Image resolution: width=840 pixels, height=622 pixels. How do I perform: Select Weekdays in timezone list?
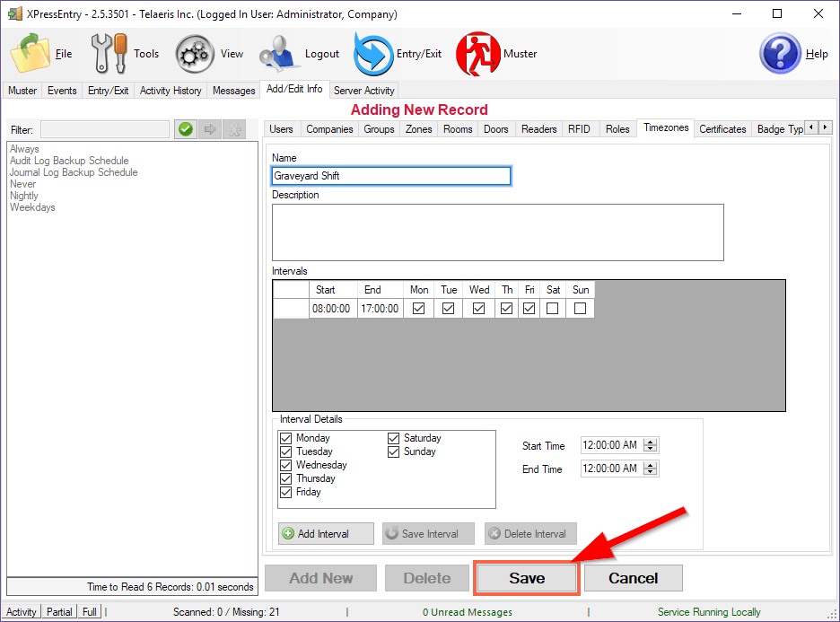pos(32,207)
